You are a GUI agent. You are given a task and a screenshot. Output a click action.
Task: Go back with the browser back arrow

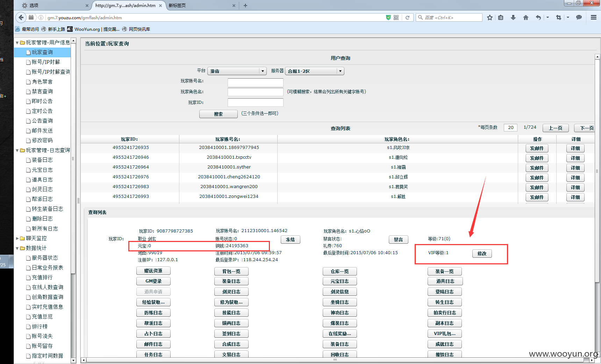pos(21,17)
